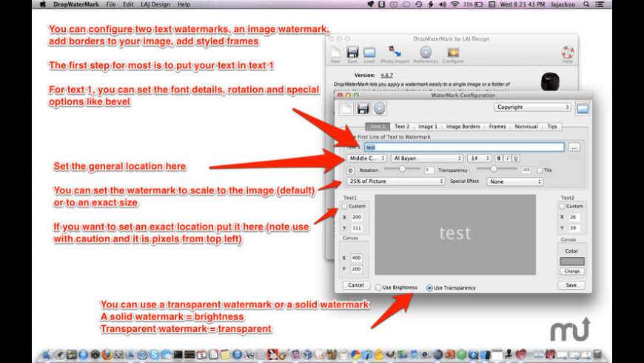Click Wi-Fi status icon in menu bar
This screenshot has height=363, width=644.
(x=455, y=4)
